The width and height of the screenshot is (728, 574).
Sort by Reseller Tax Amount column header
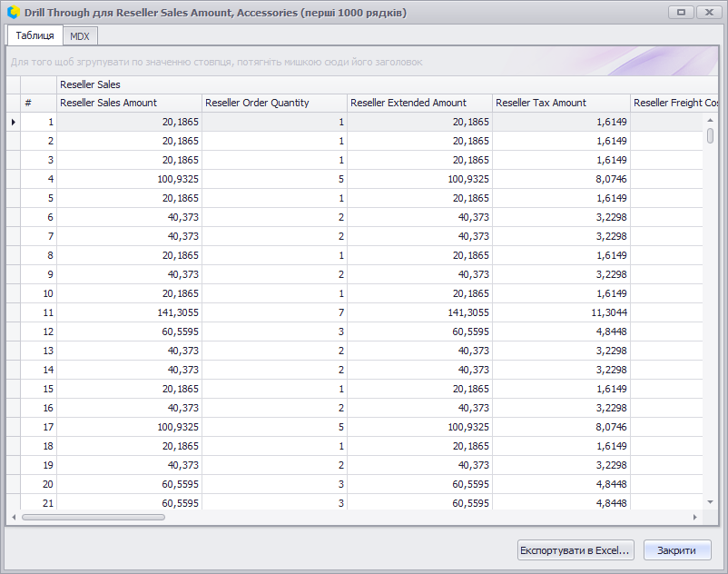coord(561,103)
